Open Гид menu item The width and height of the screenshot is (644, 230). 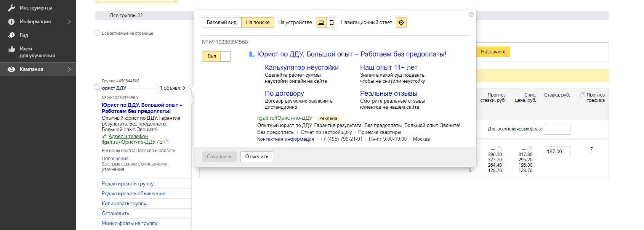tap(24, 35)
